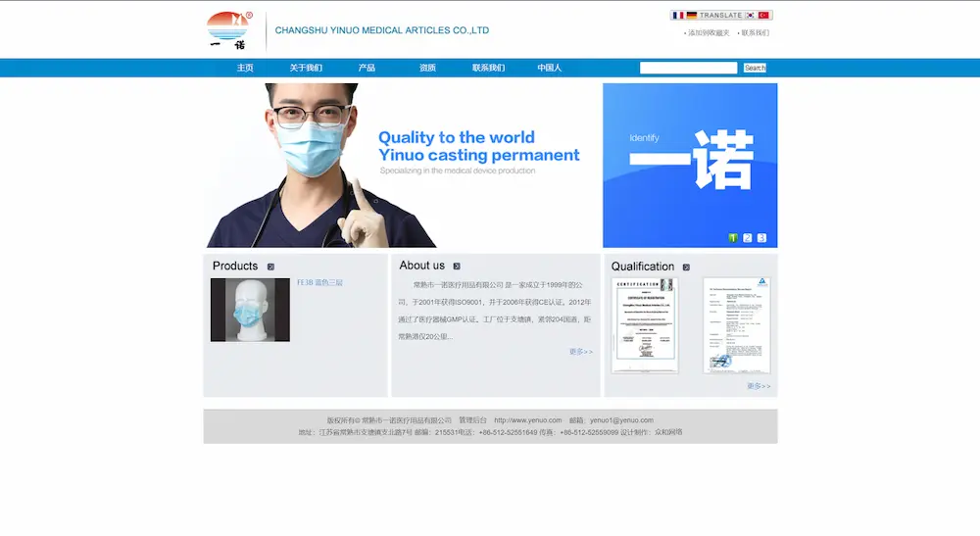Click the About us company description paragraph
This screenshot has width=980, height=536.
tap(494, 311)
